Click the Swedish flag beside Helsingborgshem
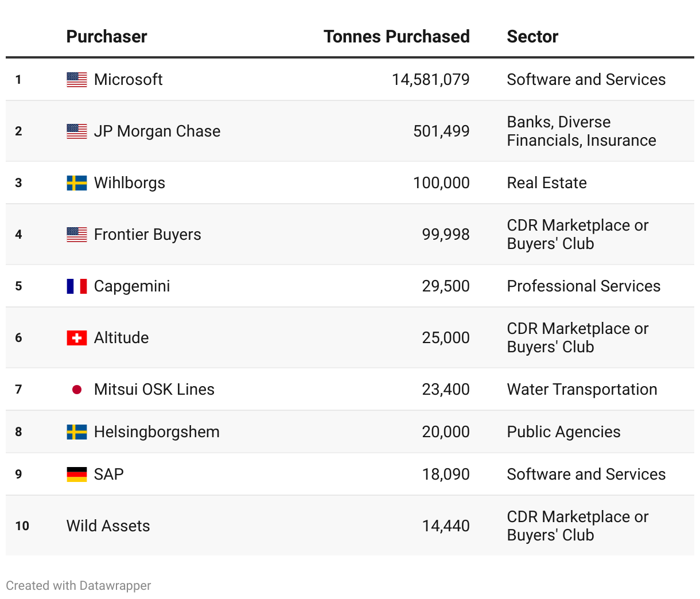The width and height of the screenshot is (700, 599). click(77, 432)
